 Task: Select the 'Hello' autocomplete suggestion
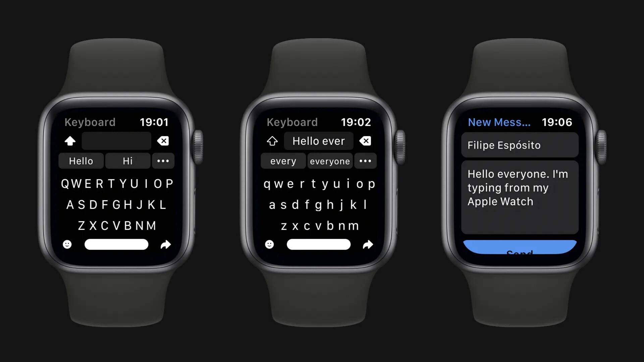tap(81, 161)
